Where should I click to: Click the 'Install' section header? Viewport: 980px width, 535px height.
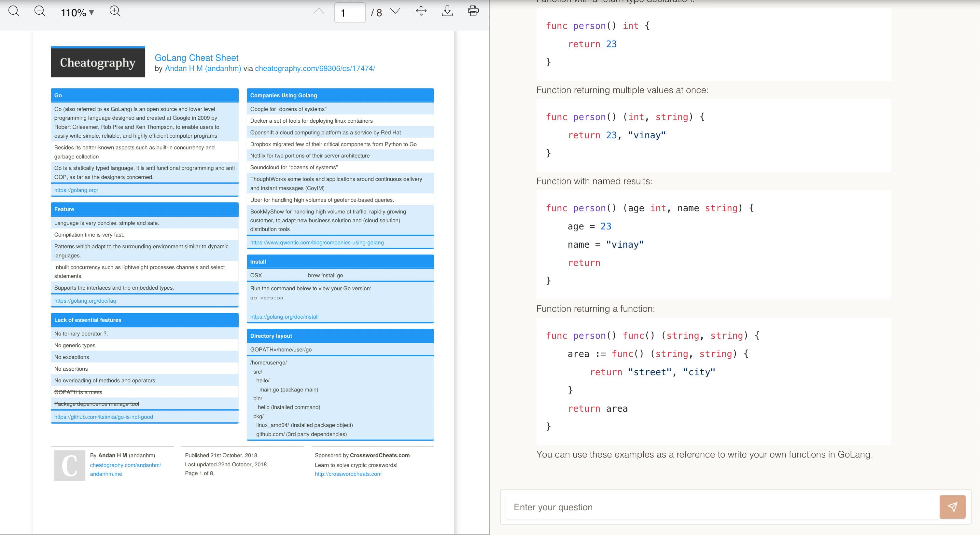click(340, 262)
